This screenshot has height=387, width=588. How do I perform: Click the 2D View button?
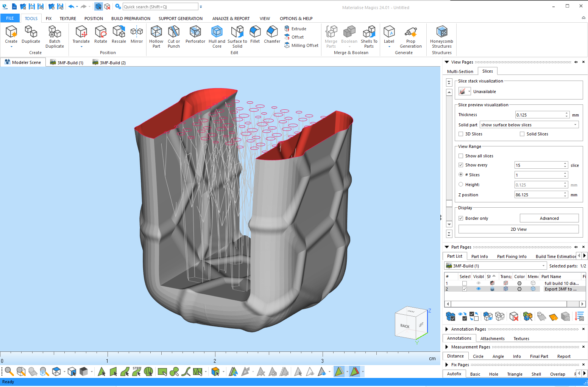coord(518,229)
